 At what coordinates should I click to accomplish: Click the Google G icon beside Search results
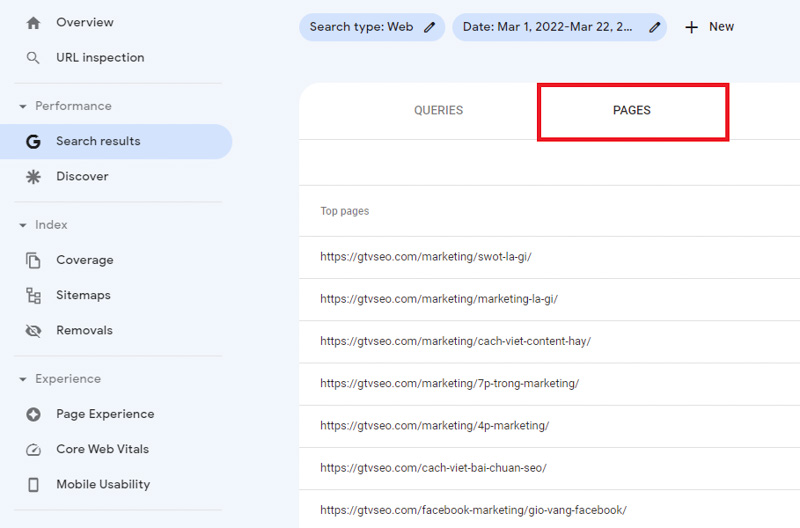coord(33,141)
